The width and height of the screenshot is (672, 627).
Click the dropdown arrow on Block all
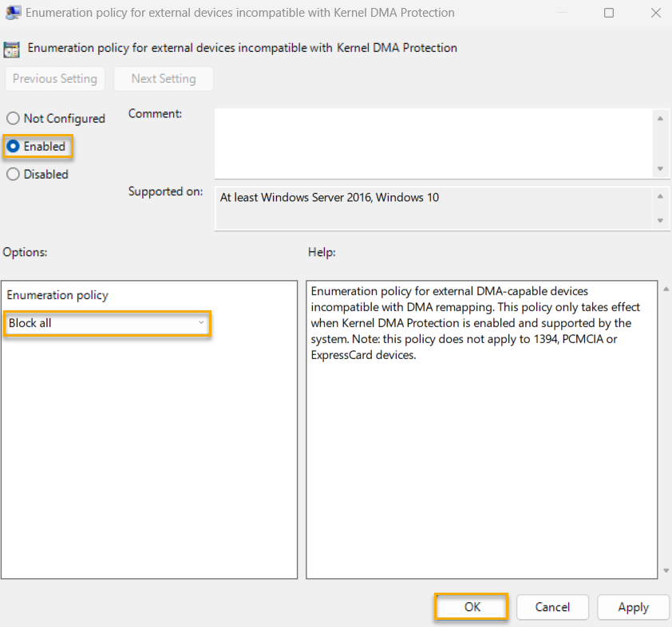coord(202,324)
